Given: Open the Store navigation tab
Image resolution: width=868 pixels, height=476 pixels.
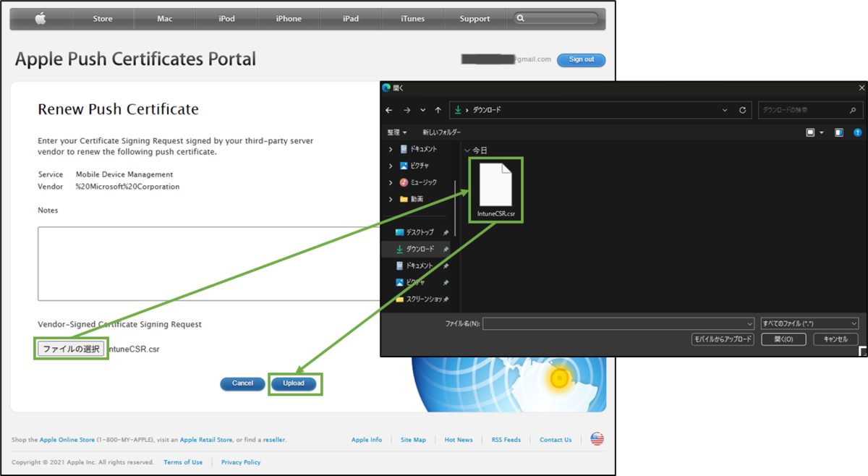Looking at the screenshot, I should 103,19.
